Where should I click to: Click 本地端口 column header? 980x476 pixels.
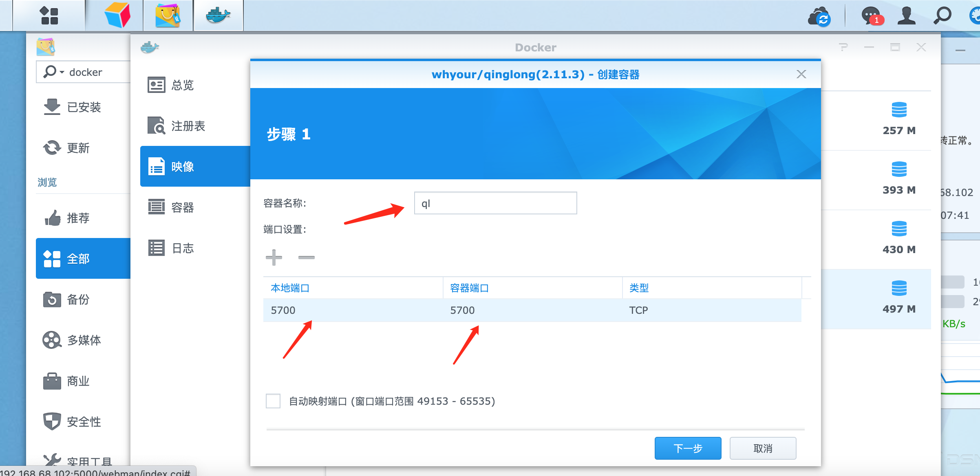coord(353,288)
